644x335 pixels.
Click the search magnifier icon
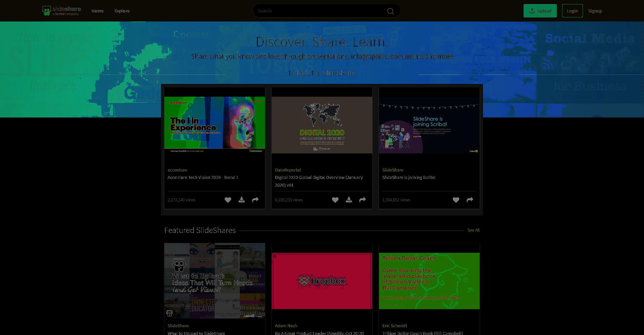(390, 11)
